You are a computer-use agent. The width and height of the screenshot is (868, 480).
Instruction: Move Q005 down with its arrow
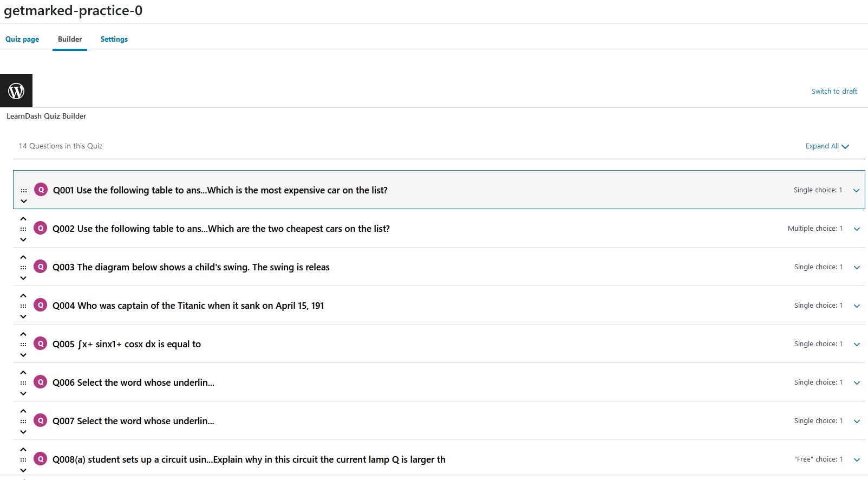click(x=23, y=355)
